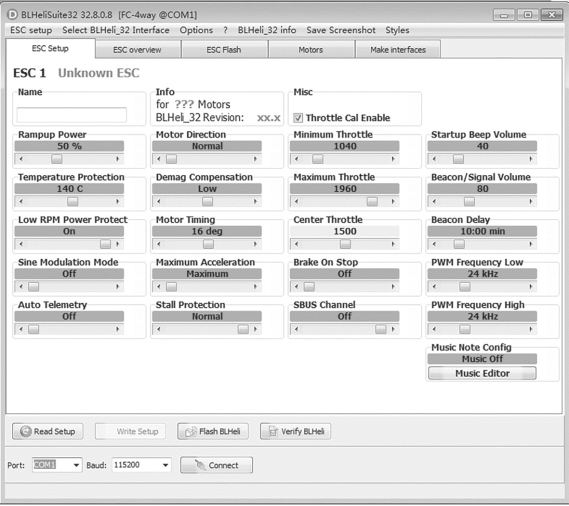The width and height of the screenshot is (569, 506).
Task: Click right arrow of Maximum Acceleration slider
Action: 255,287
